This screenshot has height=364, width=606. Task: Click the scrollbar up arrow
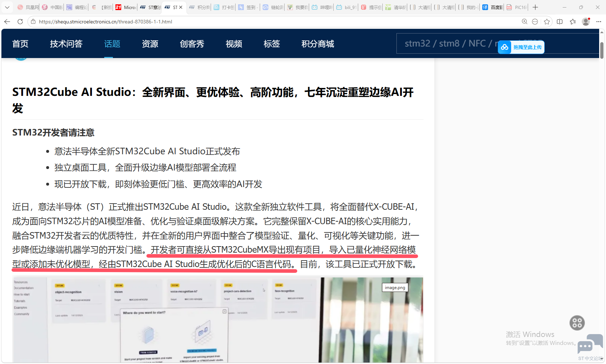[602, 32]
